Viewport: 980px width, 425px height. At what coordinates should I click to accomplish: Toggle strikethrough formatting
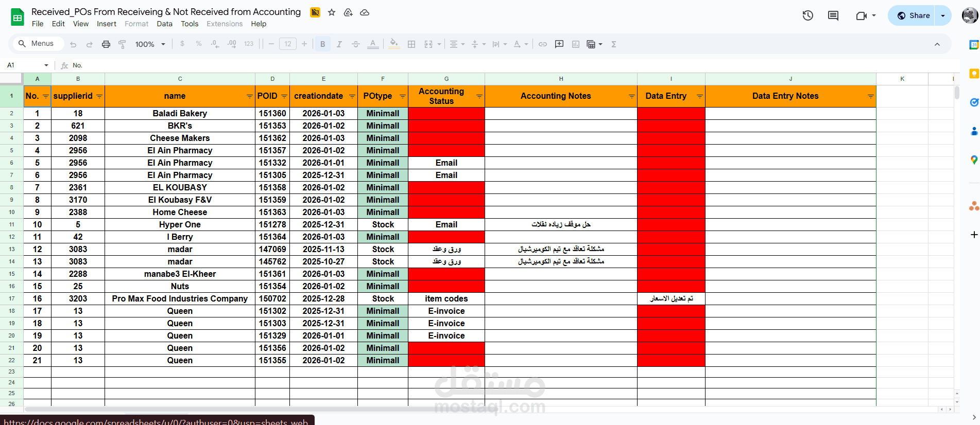[356, 44]
